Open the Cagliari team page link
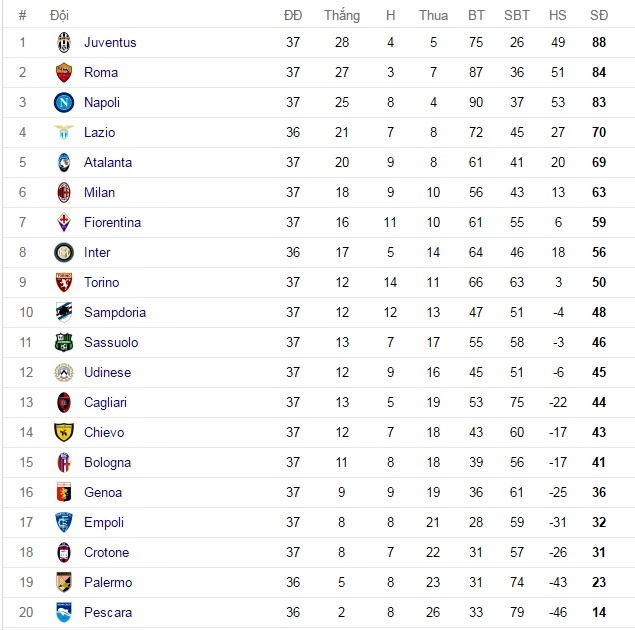Image resolution: width=635 pixels, height=630 pixels. (105, 403)
